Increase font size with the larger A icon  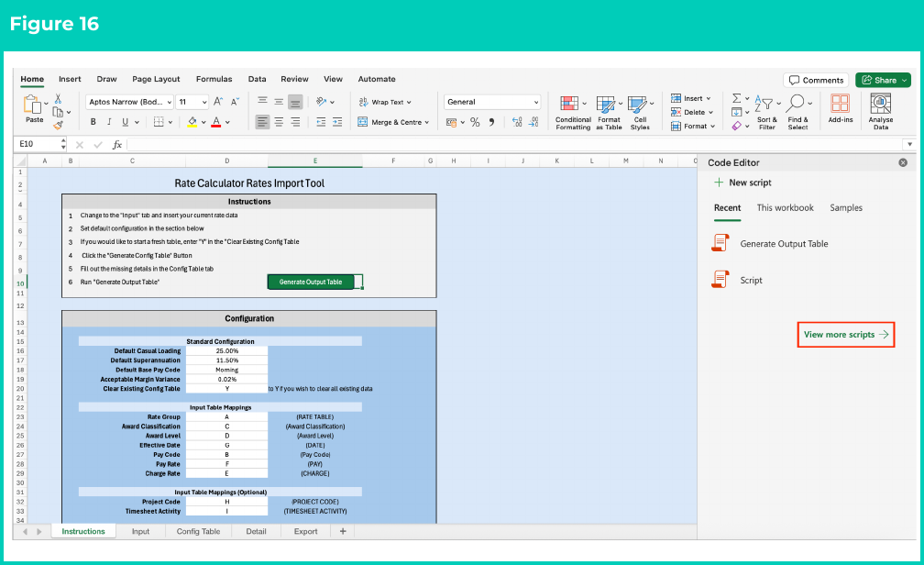(x=218, y=102)
